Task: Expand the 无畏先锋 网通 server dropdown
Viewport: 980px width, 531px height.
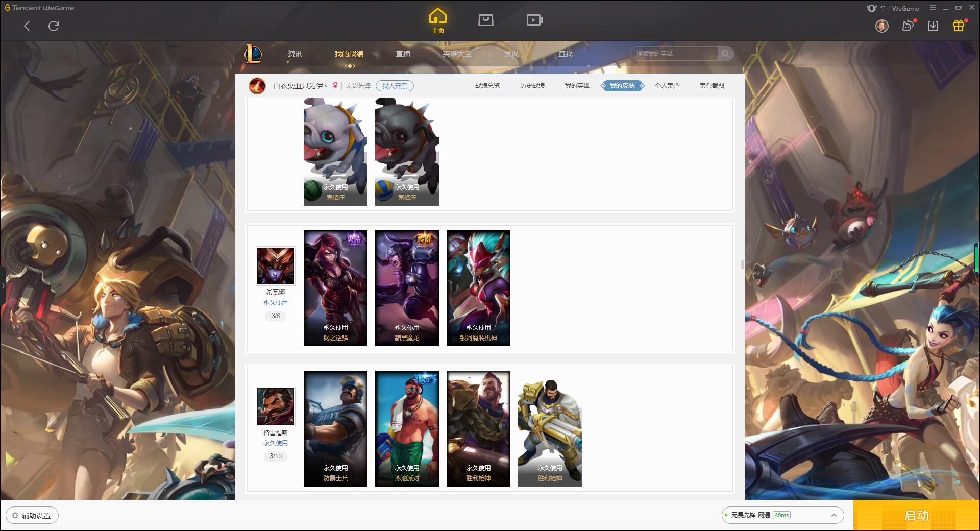Action: [782, 515]
